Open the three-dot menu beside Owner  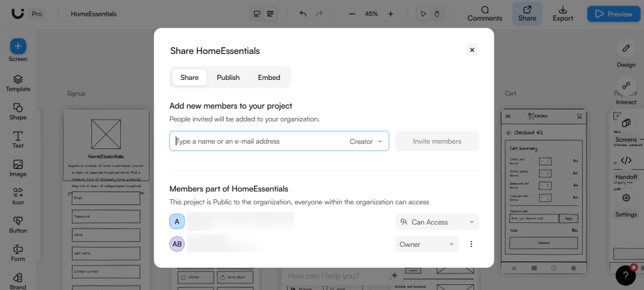[x=471, y=245]
